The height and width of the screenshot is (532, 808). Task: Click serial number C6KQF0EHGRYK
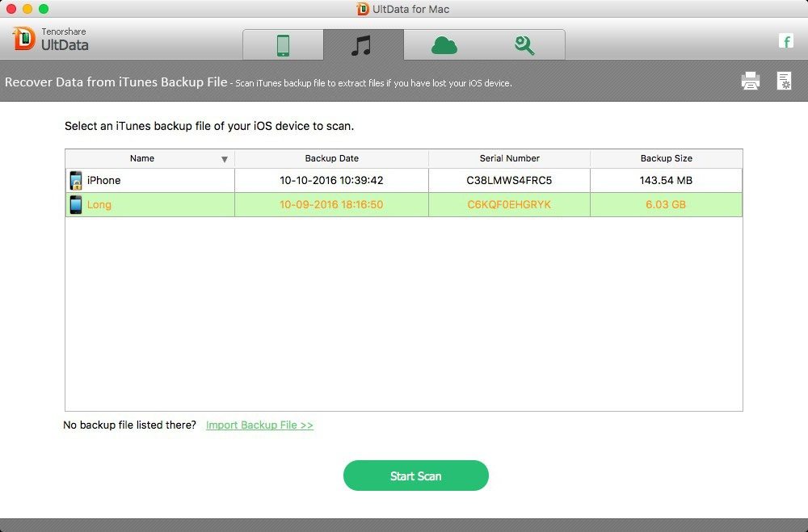click(x=509, y=204)
